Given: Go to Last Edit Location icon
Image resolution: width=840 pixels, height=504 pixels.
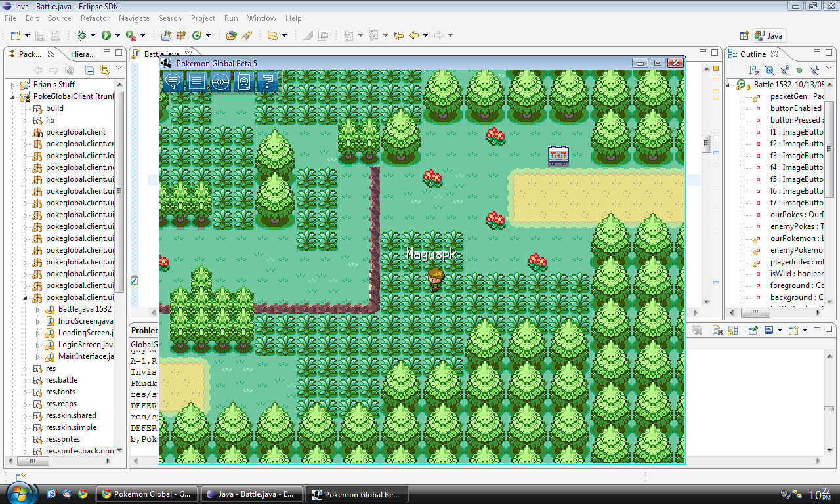Looking at the screenshot, I should [x=398, y=35].
